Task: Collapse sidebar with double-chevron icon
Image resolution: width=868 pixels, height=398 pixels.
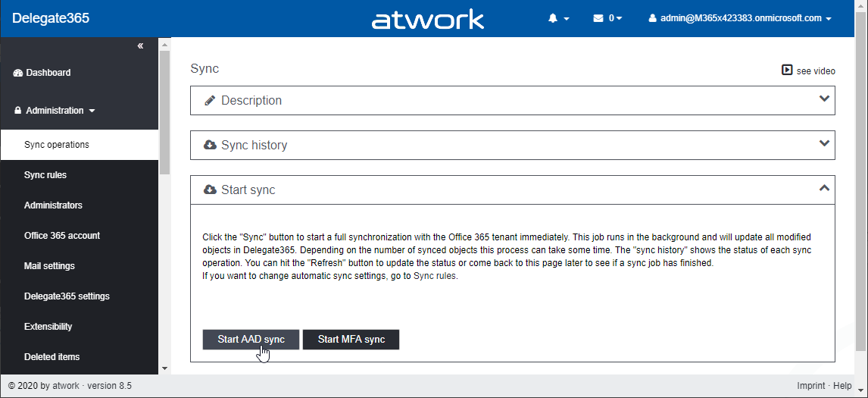Action: tap(140, 46)
